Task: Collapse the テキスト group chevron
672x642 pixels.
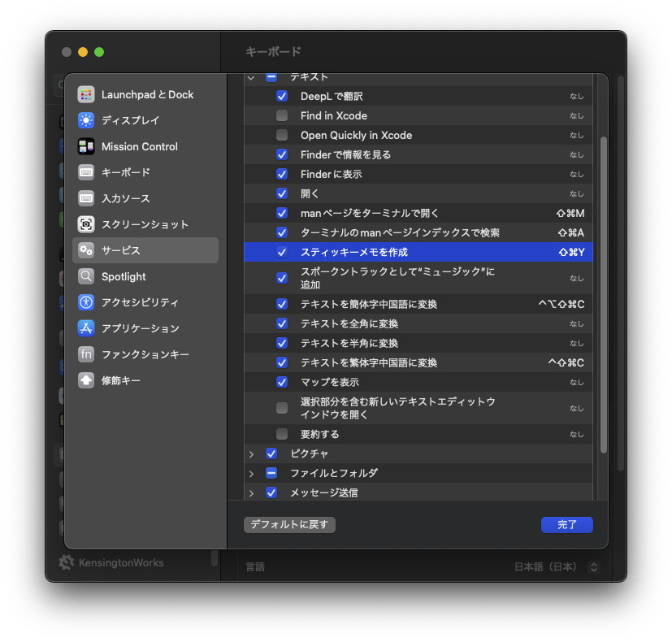Action: tap(251, 77)
